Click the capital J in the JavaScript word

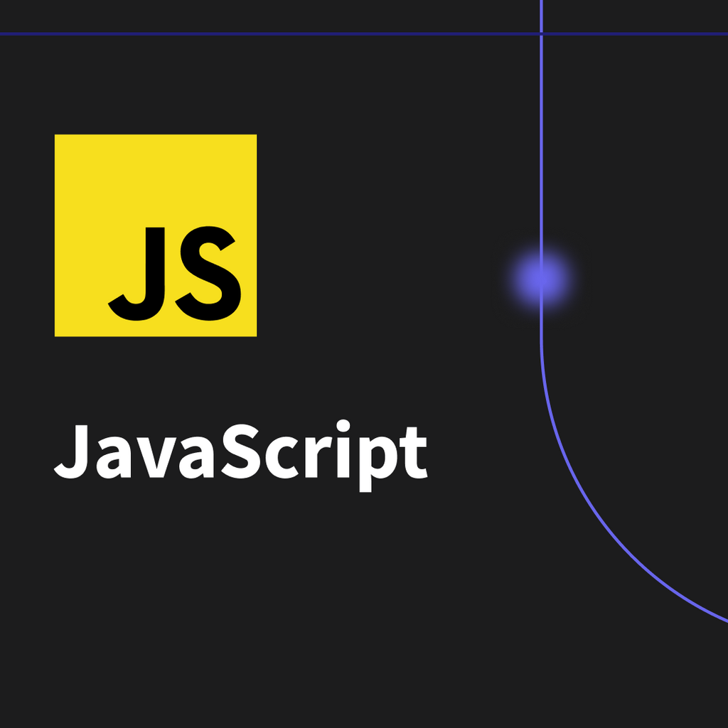(x=72, y=450)
